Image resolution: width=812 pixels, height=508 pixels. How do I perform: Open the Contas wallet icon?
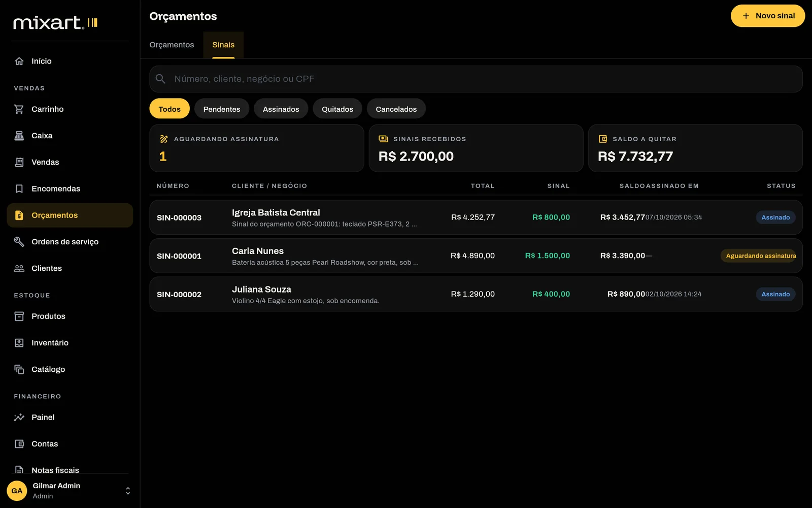pyautogui.click(x=19, y=444)
